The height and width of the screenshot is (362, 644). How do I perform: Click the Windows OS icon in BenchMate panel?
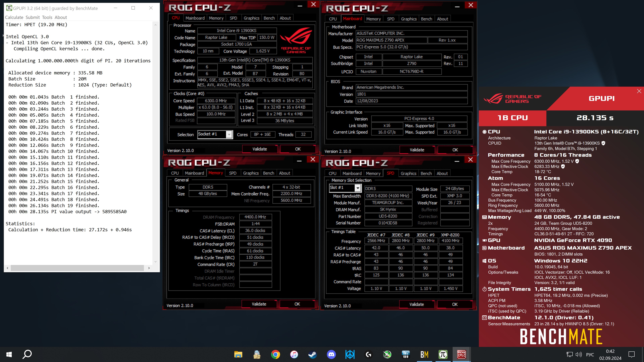[484, 261]
